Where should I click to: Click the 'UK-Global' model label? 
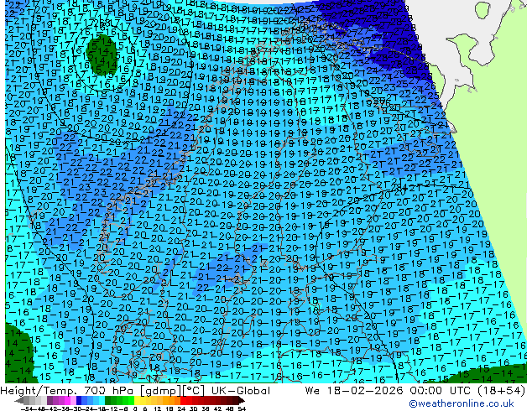click(240, 391)
